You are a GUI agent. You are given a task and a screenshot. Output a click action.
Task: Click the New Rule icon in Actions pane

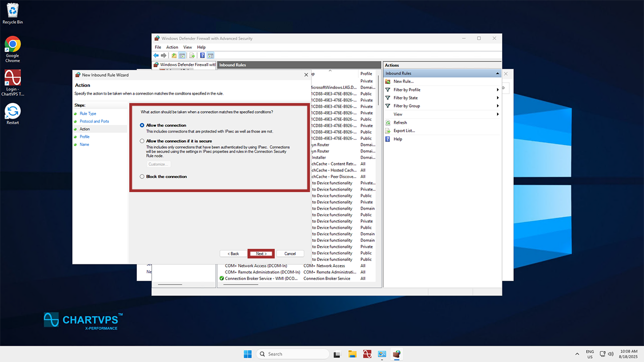pyautogui.click(x=388, y=81)
